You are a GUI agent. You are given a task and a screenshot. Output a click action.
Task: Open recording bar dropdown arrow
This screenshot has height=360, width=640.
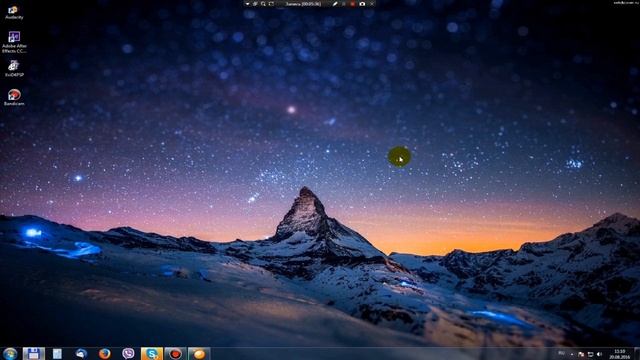[x=247, y=4]
